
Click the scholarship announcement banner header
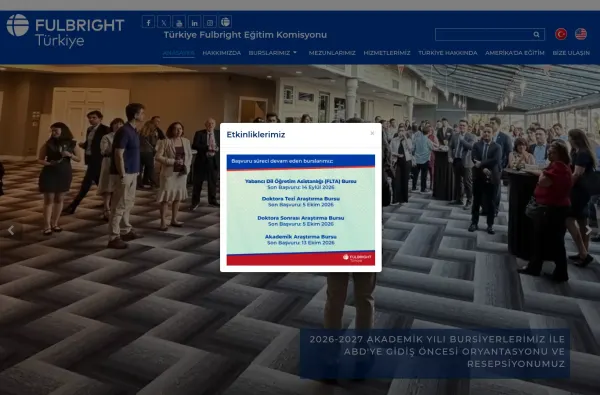(x=301, y=162)
